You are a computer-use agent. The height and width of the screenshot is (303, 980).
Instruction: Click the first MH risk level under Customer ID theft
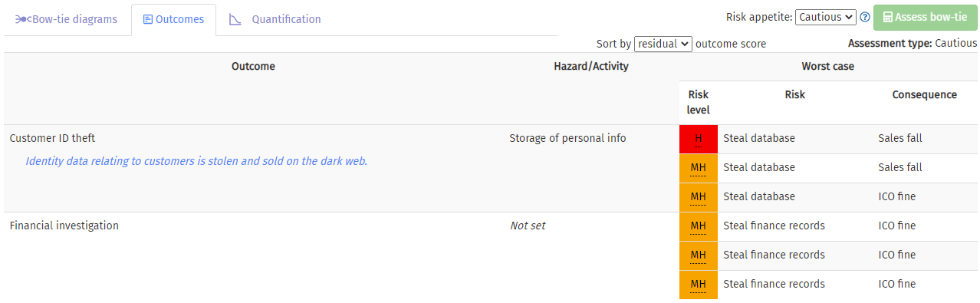(x=698, y=167)
